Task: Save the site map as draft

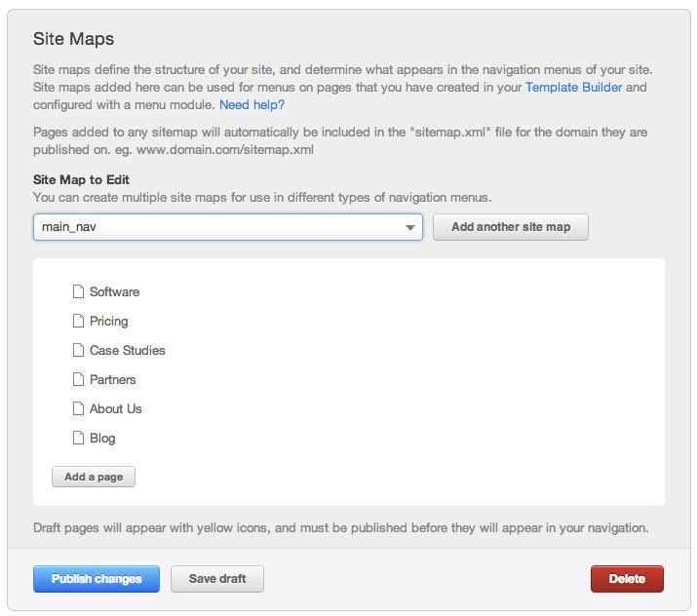Action: click(x=217, y=579)
